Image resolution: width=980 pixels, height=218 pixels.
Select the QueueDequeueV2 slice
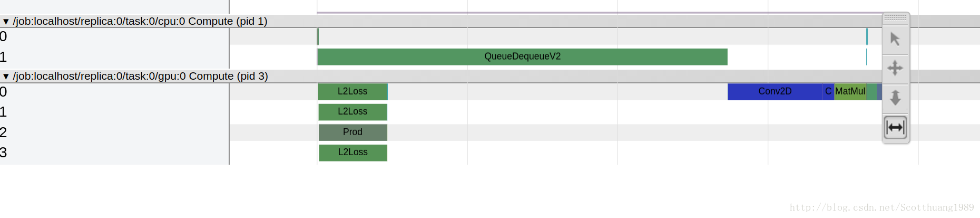click(x=522, y=56)
